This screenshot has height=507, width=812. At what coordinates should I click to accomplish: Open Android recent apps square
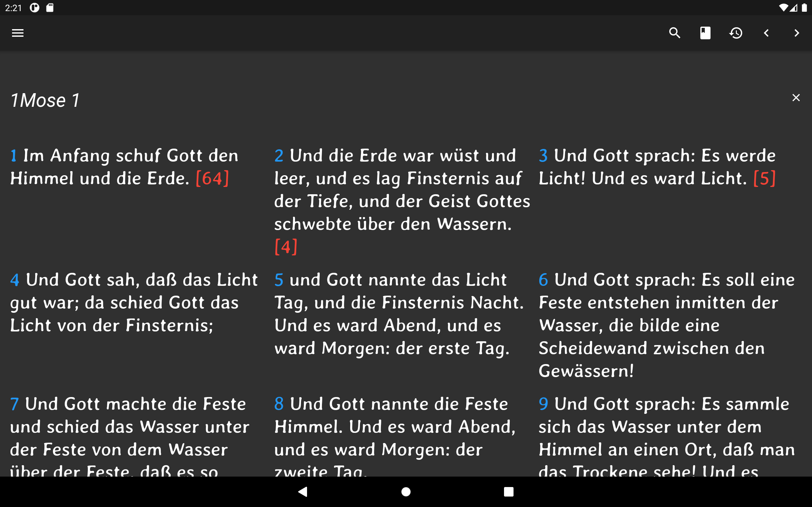(x=508, y=491)
